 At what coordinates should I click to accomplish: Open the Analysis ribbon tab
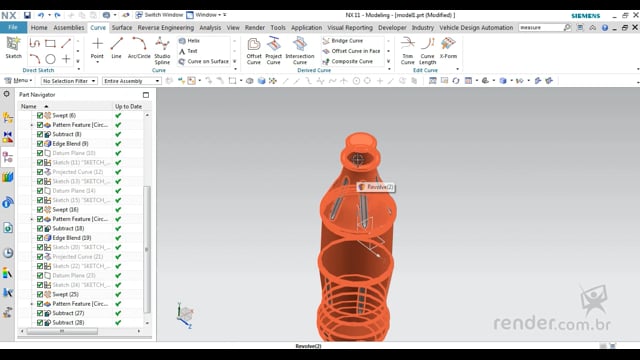tap(210, 28)
